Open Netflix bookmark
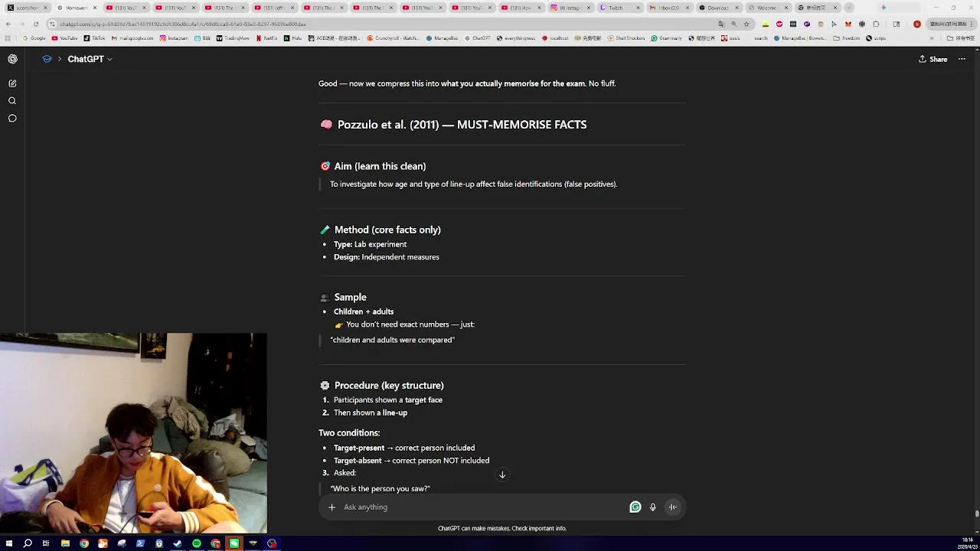 (266, 37)
